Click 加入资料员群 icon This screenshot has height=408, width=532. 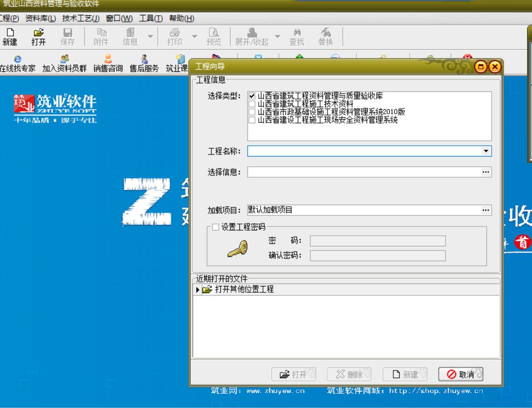tap(64, 63)
